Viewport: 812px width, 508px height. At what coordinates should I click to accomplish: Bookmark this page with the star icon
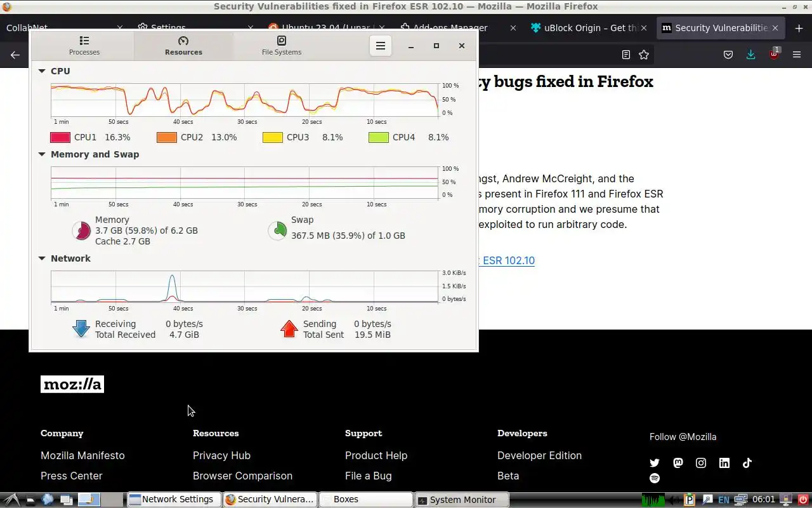[644, 55]
